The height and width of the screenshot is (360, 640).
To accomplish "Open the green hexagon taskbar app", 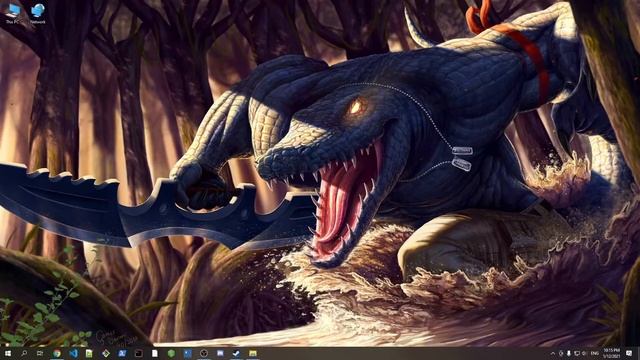I will pos(171,353).
